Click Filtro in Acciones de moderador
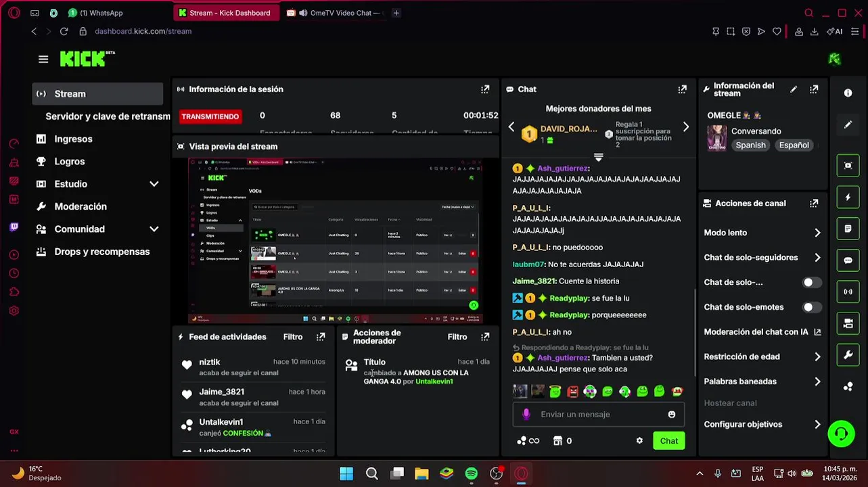 point(457,337)
